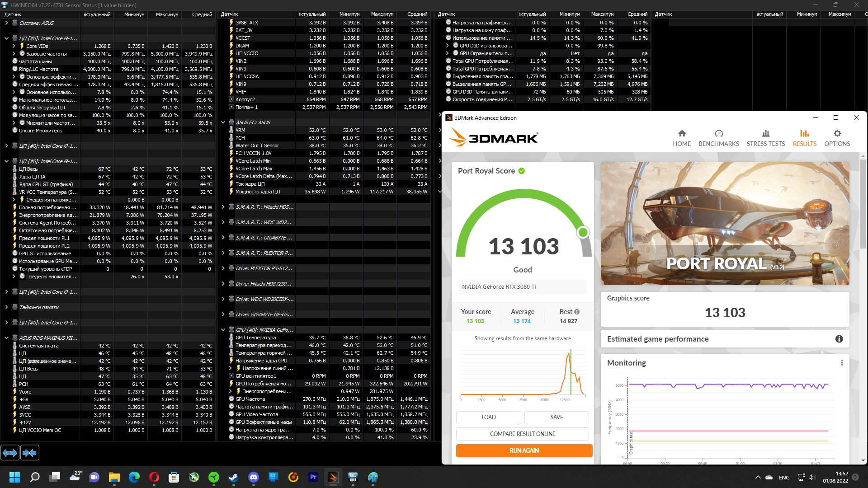Click HWiNFO shrink columns arrows button
868x488 pixels.
30,452
